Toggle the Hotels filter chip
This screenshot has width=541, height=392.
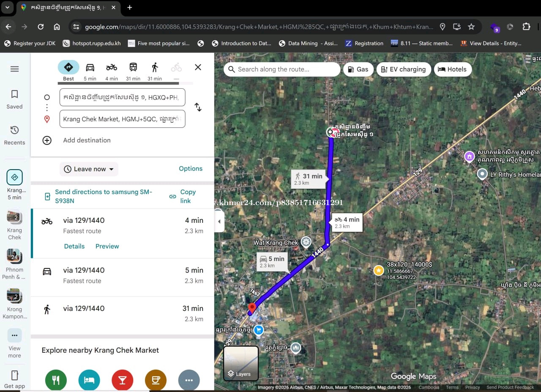452,69
